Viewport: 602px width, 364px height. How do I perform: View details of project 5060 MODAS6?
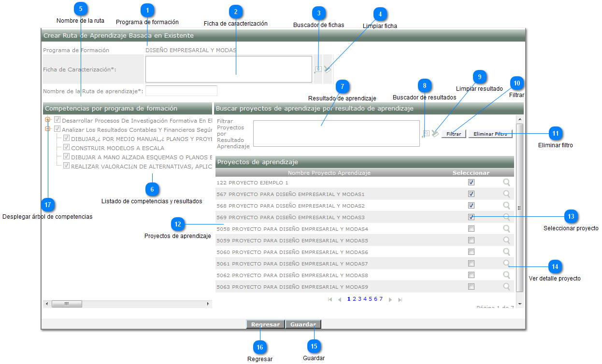[506, 252]
